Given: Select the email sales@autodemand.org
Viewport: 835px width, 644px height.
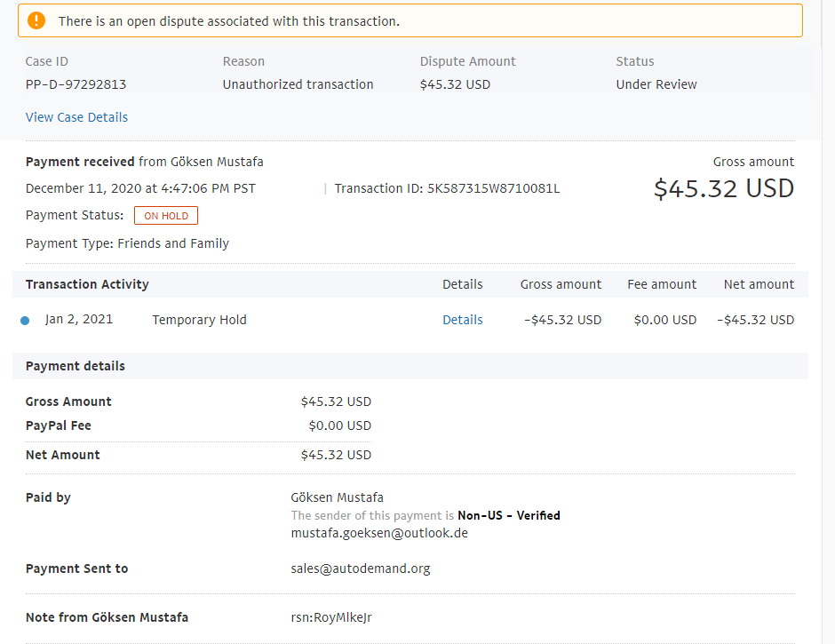Looking at the screenshot, I should point(361,568).
